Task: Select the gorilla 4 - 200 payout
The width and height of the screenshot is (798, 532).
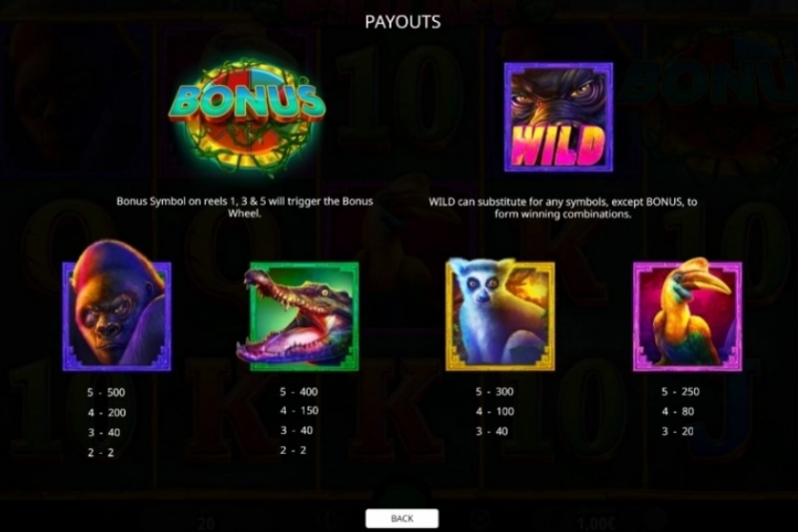Action: 106,412
